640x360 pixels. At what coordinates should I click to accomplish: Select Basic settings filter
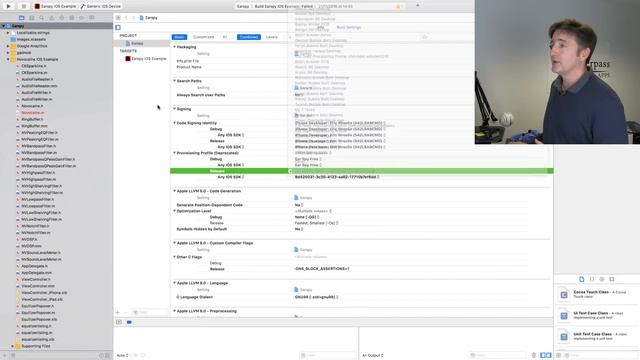coord(179,37)
